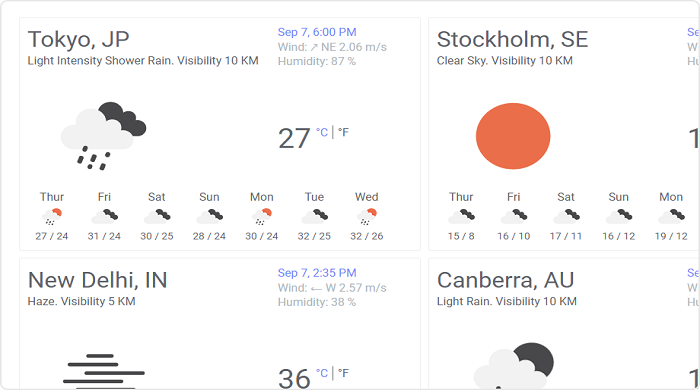Switch New Delhi temperature to °F
This screenshot has height=390, width=700.
(343, 373)
